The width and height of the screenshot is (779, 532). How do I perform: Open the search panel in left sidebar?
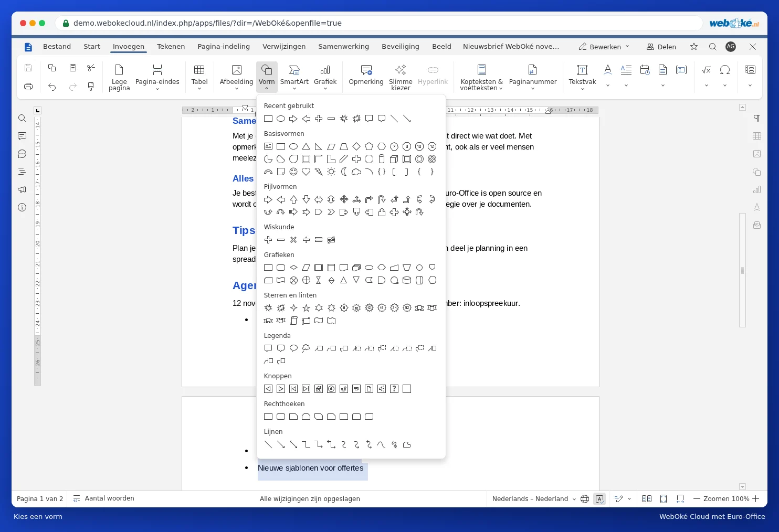(x=22, y=118)
